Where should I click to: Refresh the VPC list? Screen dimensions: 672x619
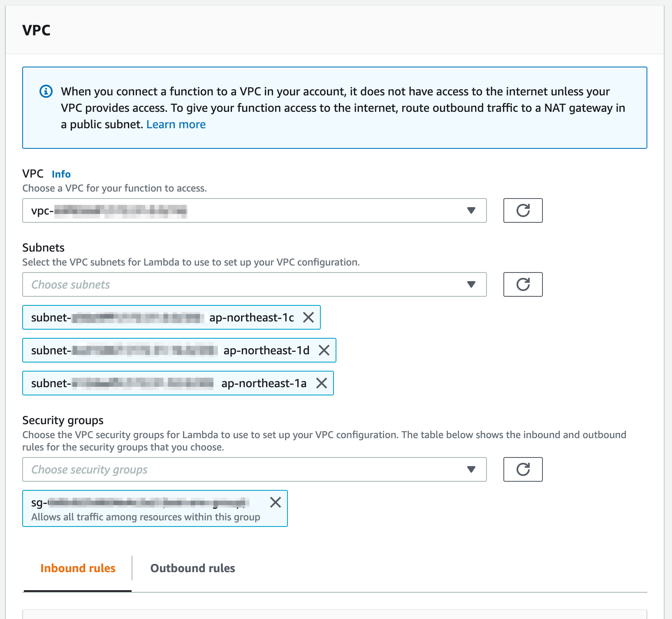(523, 210)
